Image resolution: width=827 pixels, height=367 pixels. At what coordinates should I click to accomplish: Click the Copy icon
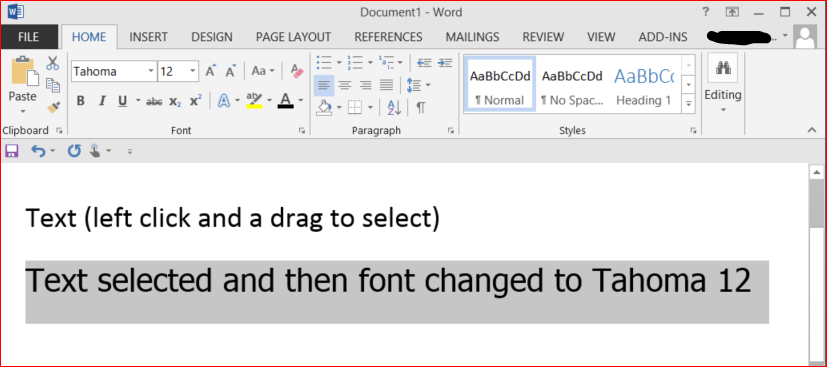[53, 84]
